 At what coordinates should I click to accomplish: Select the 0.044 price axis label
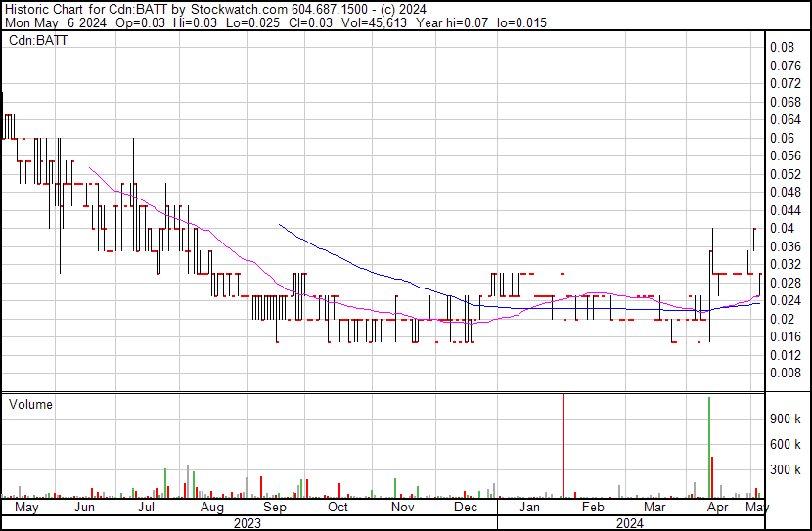pos(786,210)
